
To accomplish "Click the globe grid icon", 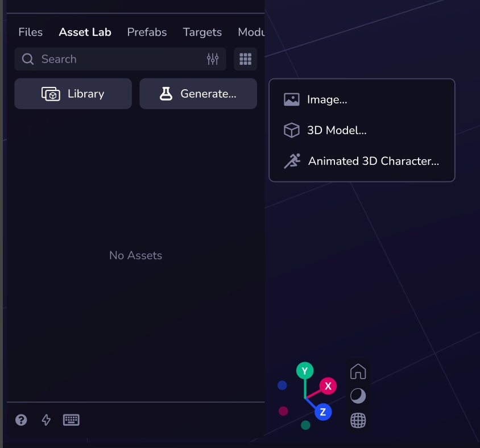I will (x=358, y=421).
